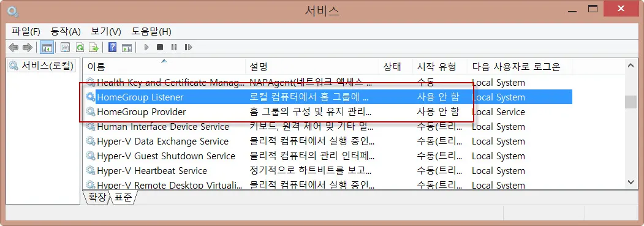Click Local Service logon of HomeGroup Provider
The image size is (644, 226).
498,112
